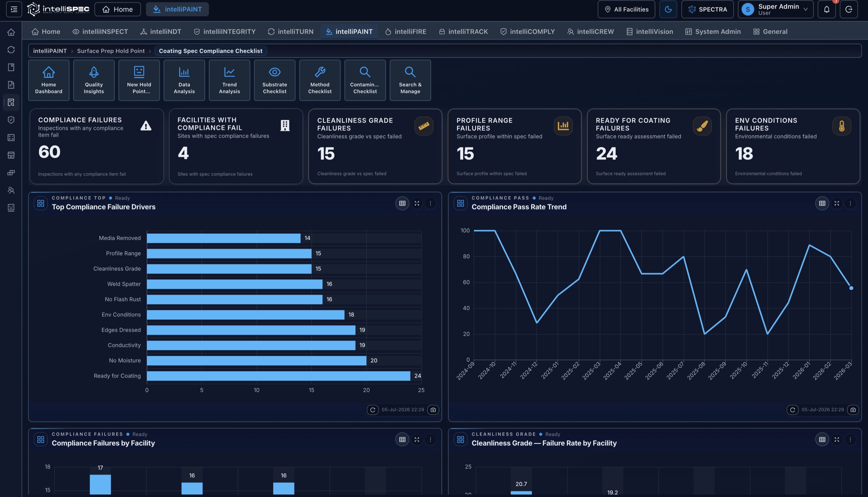This screenshot has width=868, height=497.
Task: Click the Env Conditions thermometer icon
Action: point(841,126)
